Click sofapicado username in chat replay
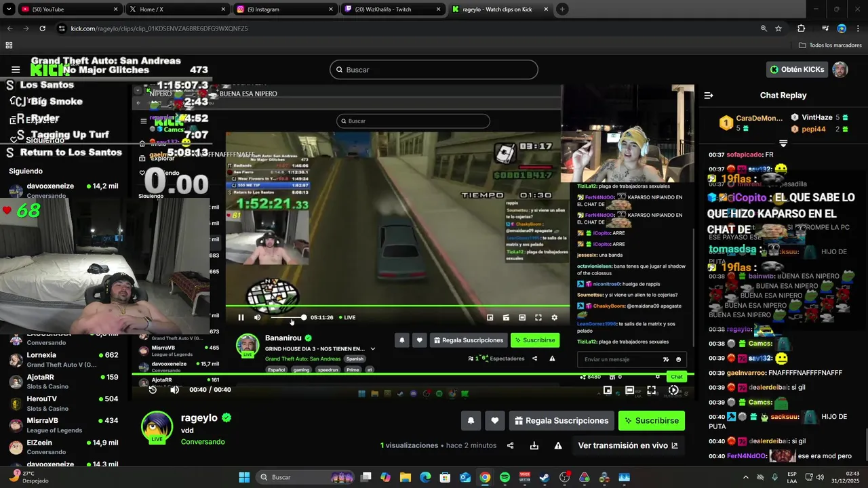 coord(745,155)
